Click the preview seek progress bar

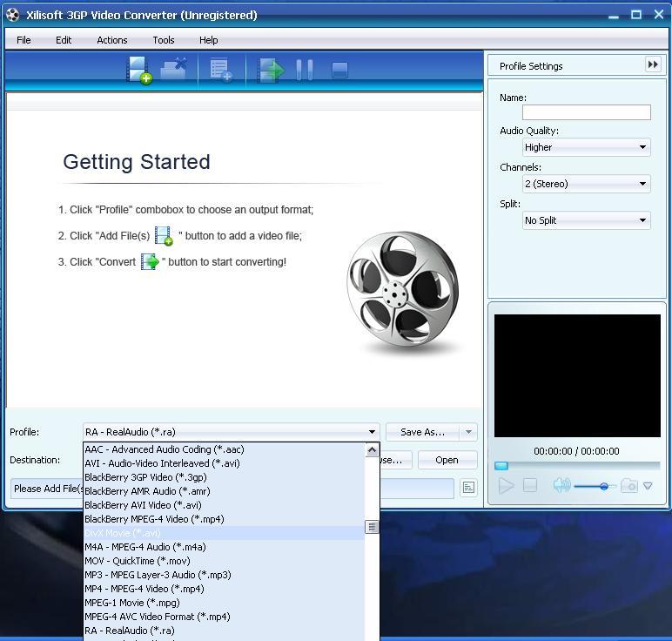pos(577,466)
